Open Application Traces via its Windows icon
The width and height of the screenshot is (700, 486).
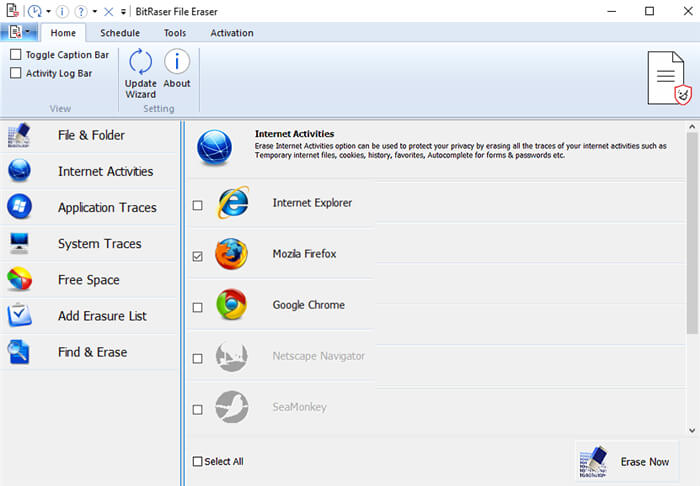point(19,207)
